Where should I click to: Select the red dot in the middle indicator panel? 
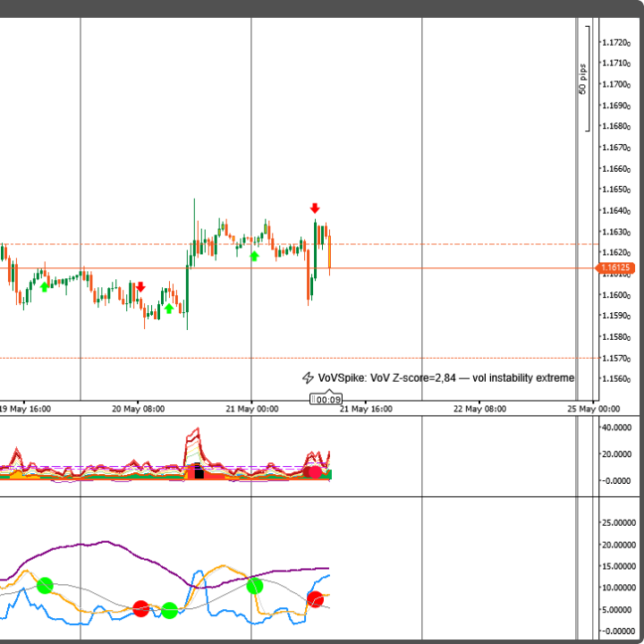pyautogui.click(x=315, y=472)
